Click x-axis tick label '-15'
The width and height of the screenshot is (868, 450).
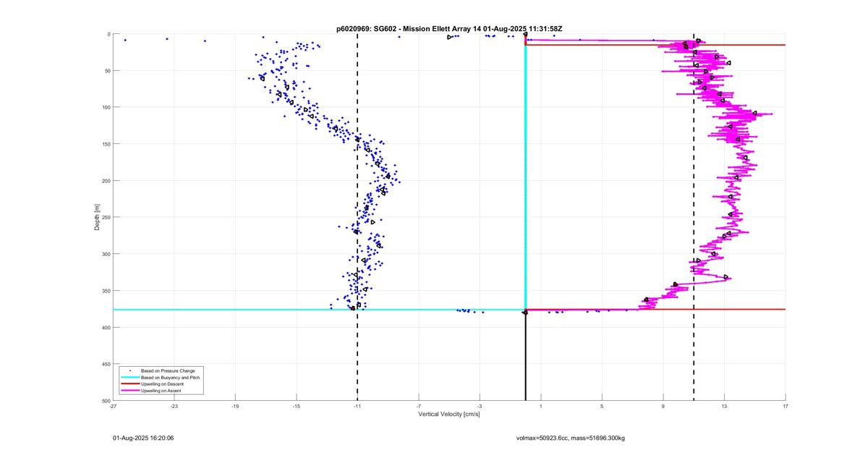tap(296, 406)
